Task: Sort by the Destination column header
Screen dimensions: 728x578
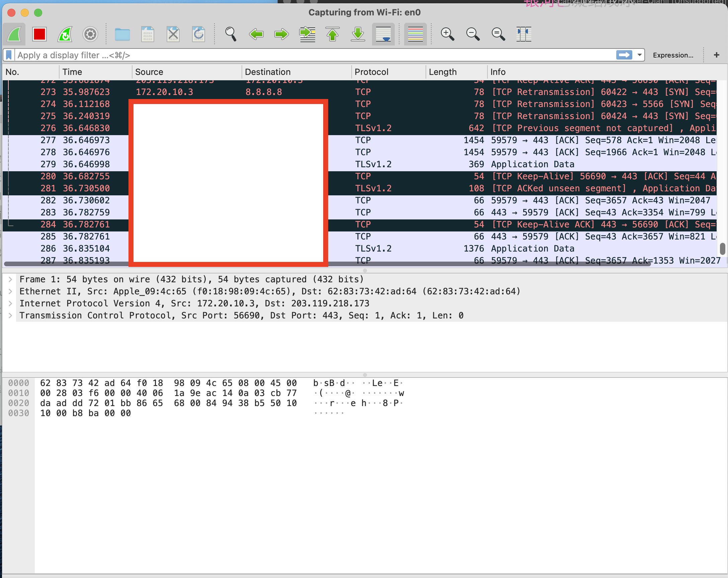Action: click(297, 72)
